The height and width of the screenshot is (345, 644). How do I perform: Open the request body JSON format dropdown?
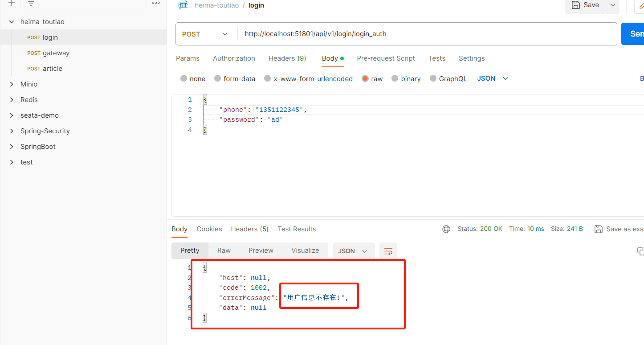point(493,78)
